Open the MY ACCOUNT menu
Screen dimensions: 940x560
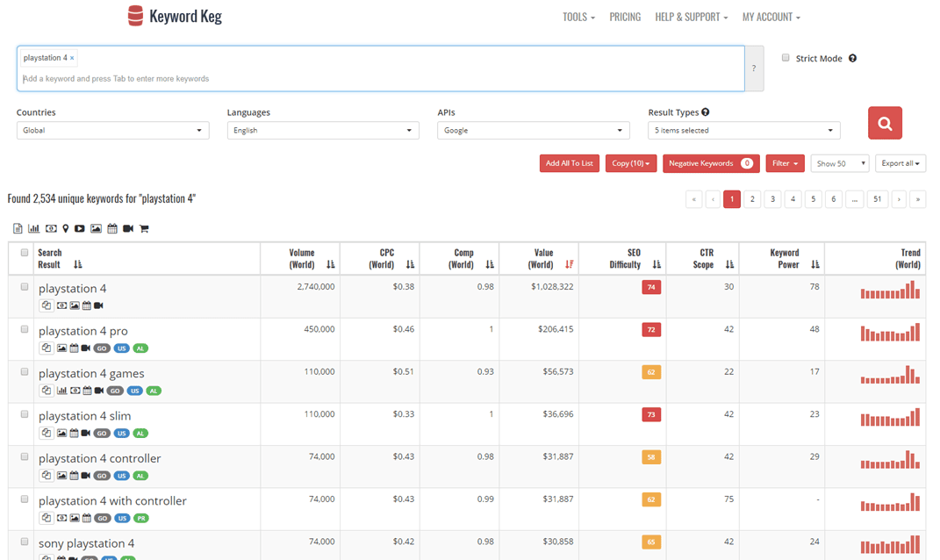771,18
